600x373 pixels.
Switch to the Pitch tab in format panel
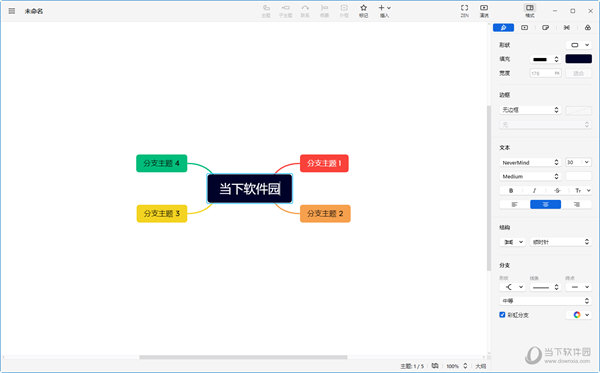pyautogui.click(x=524, y=28)
